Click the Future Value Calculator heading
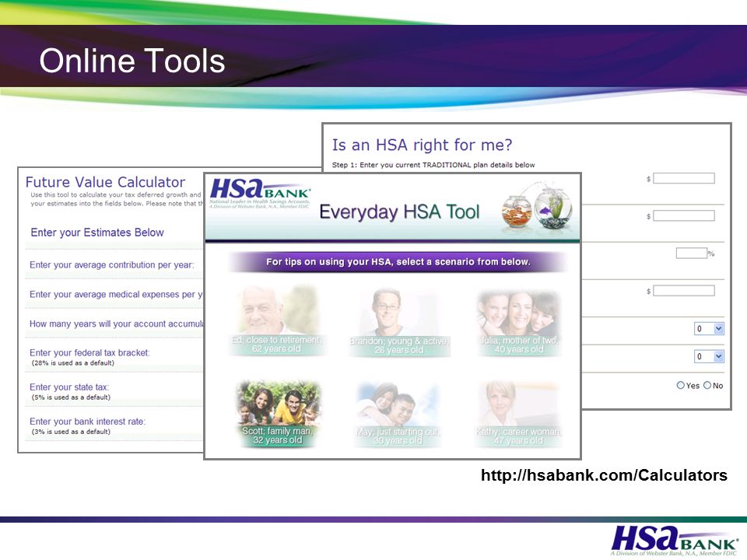747x560 pixels. click(105, 182)
